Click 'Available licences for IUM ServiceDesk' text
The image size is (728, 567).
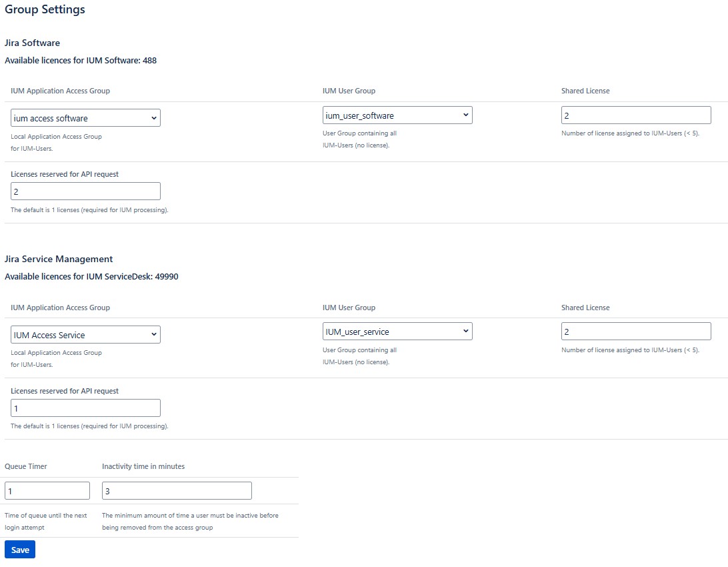pos(91,276)
